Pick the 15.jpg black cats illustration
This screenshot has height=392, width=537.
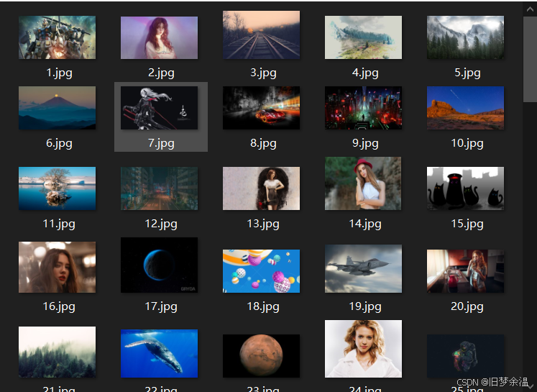pos(465,188)
